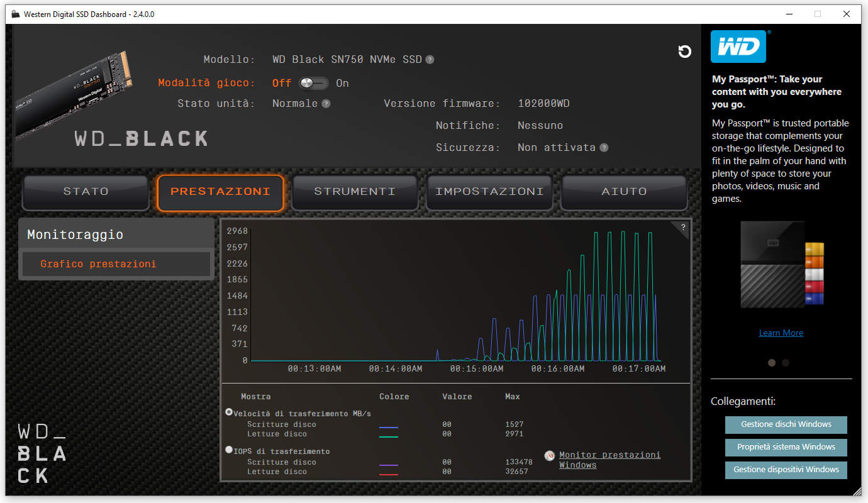
Task: Go to the IMPOSTAZIONI tab
Action: 489,192
